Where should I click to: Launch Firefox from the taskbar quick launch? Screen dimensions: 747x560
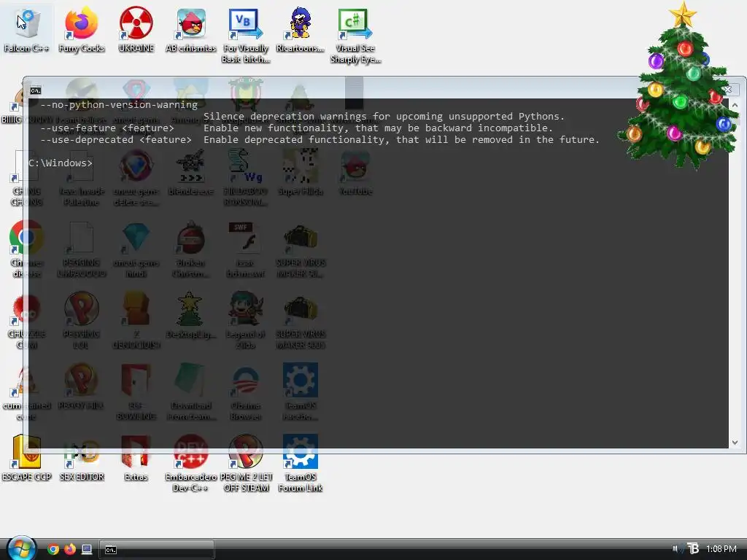[70, 550]
